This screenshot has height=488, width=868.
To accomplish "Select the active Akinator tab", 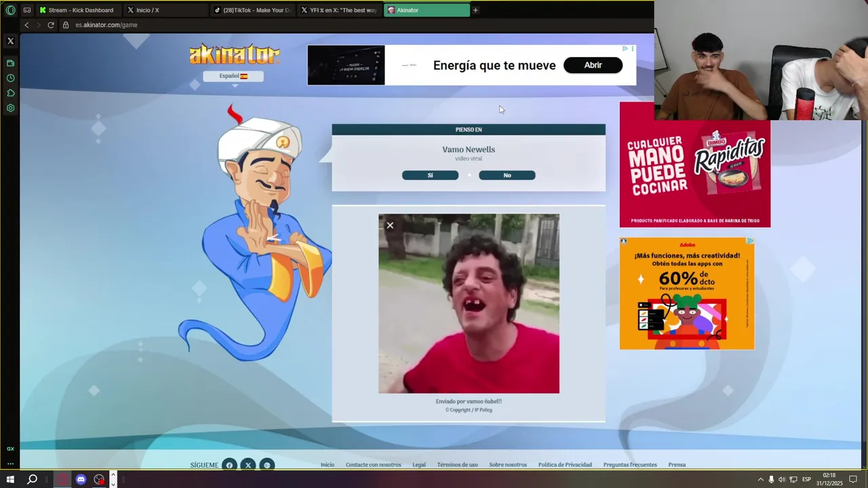I will pos(427,10).
